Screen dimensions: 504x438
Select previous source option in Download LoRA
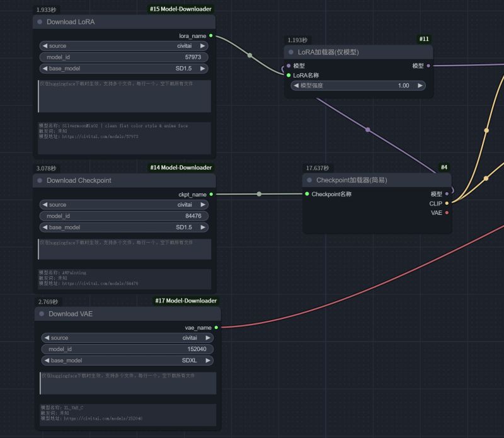(x=45, y=45)
